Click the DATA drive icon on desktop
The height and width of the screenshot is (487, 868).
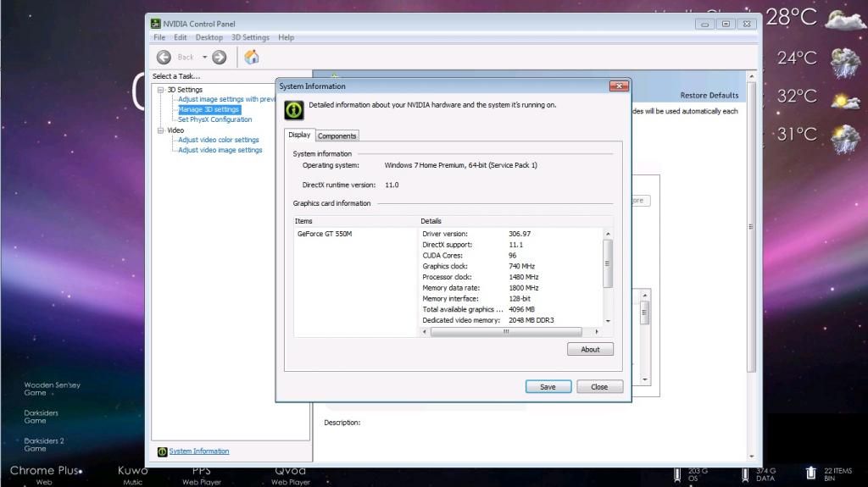[x=745, y=474]
